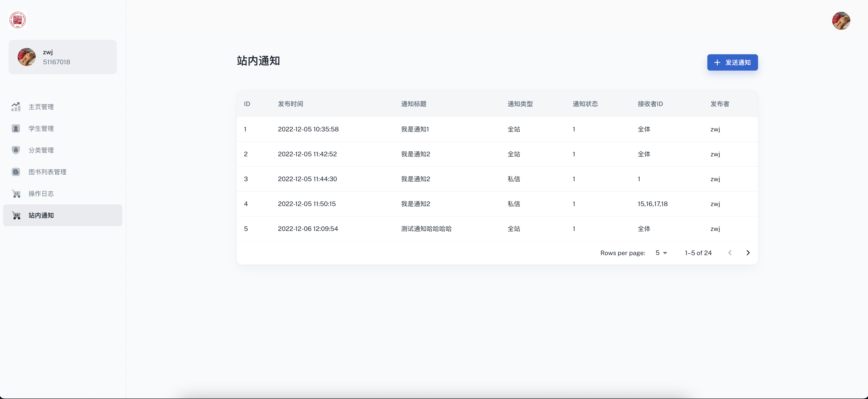Go to the next table page
This screenshot has width=868, height=399.
point(748,253)
